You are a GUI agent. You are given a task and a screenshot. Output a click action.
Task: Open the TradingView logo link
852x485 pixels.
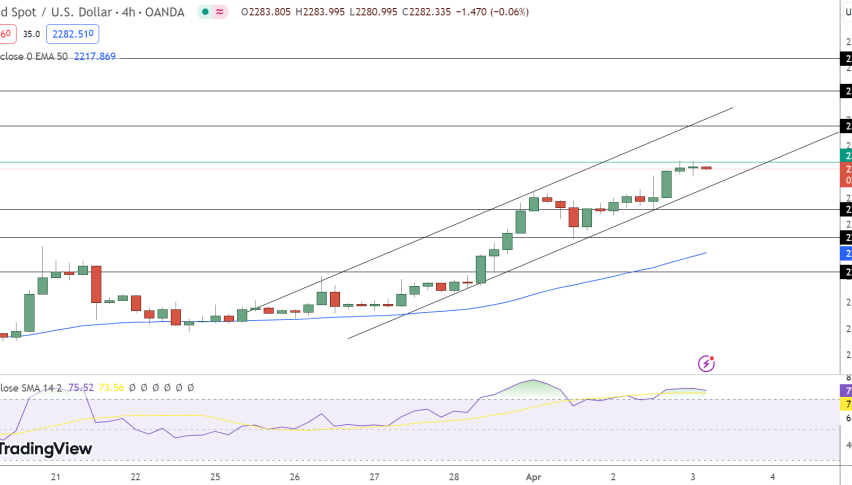coord(46,449)
